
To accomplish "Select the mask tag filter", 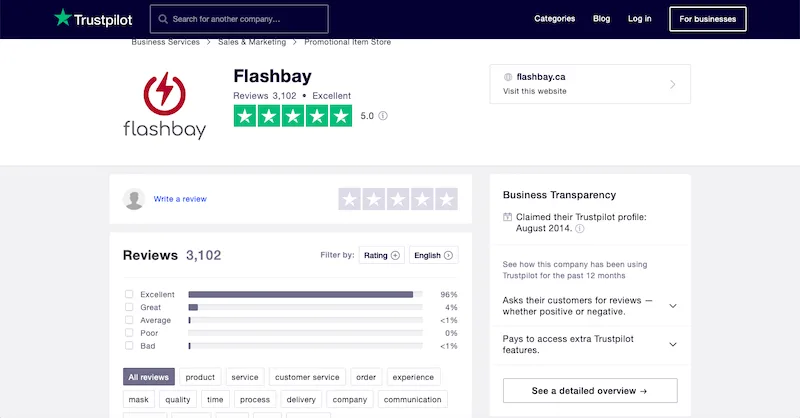I will (x=138, y=399).
